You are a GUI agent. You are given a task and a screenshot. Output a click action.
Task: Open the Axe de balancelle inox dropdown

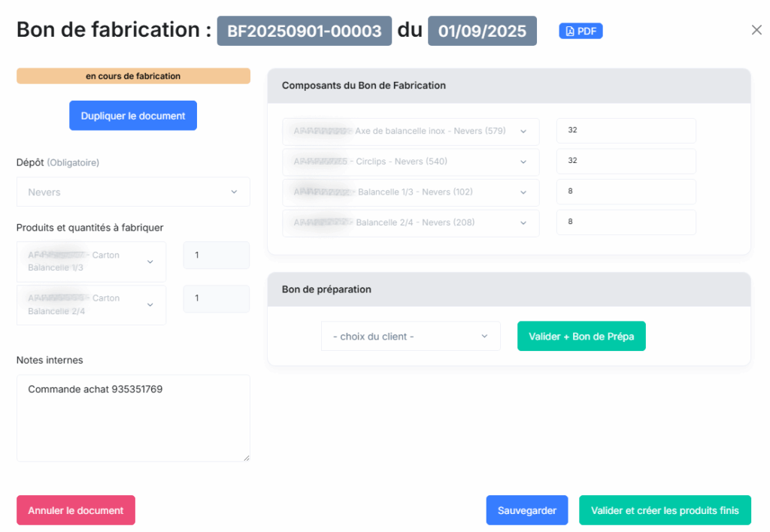point(411,131)
